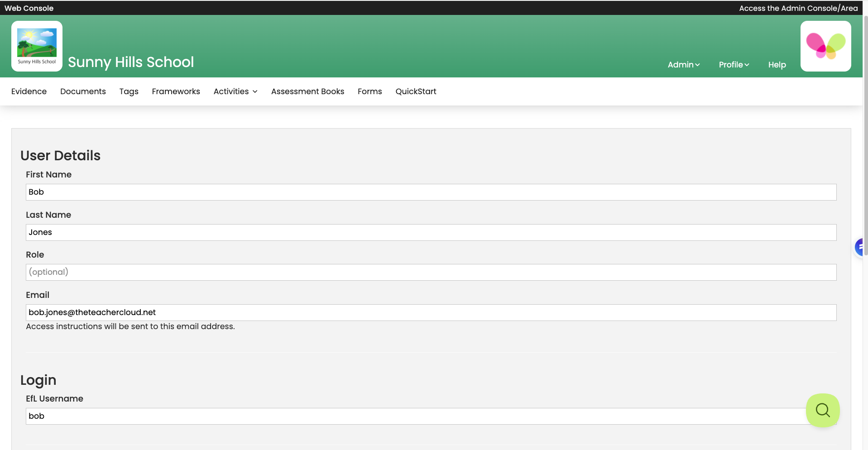Focus the First Name field containing Bob
This screenshot has width=868, height=450.
431,192
